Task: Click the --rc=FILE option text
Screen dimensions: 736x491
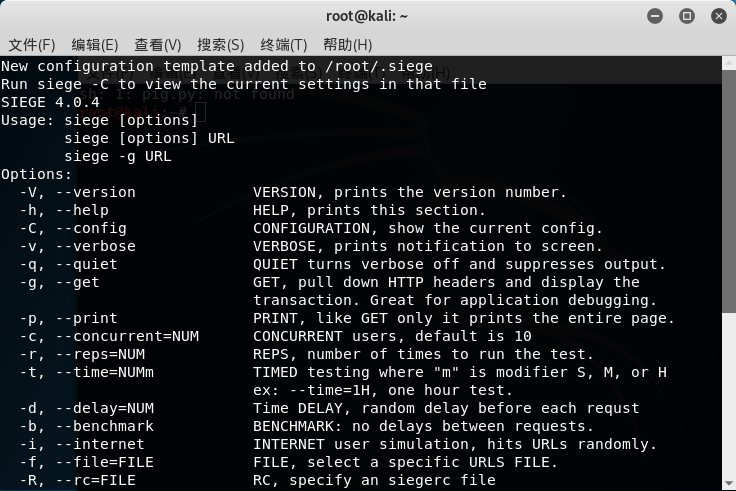Action: [96, 480]
